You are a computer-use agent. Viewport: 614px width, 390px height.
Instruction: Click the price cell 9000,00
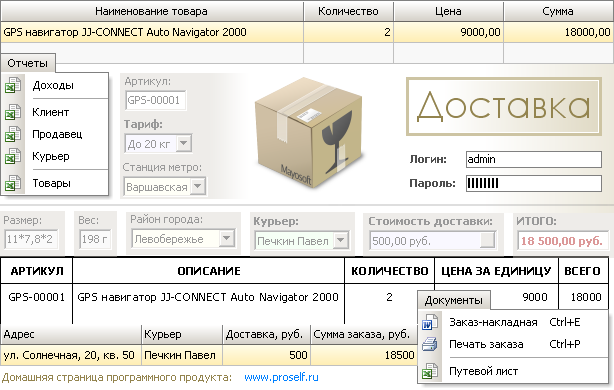coord(448,32)
